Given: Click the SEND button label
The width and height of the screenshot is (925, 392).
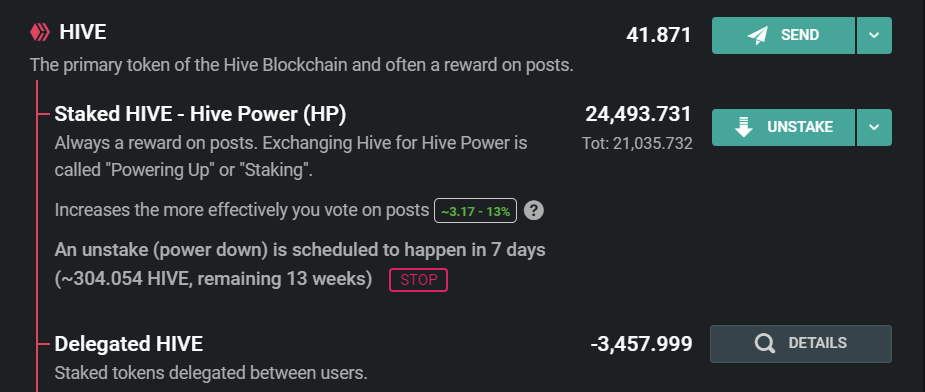Looking at the screenshot, I should pos(800,35).
